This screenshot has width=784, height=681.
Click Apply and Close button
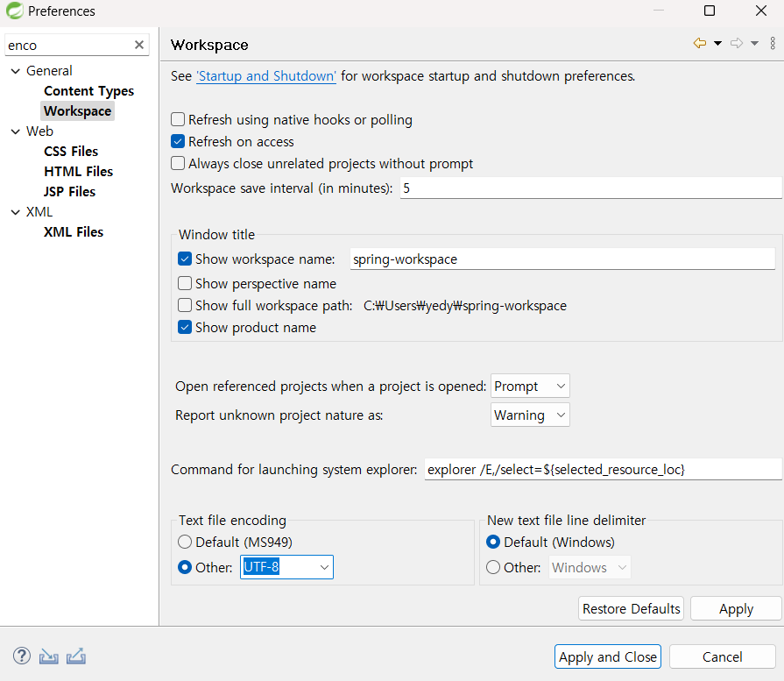[608, 656]
